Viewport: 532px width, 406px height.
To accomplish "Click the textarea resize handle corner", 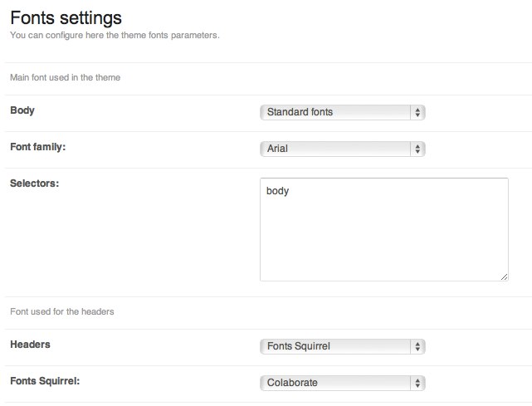I will click(504, 276).
